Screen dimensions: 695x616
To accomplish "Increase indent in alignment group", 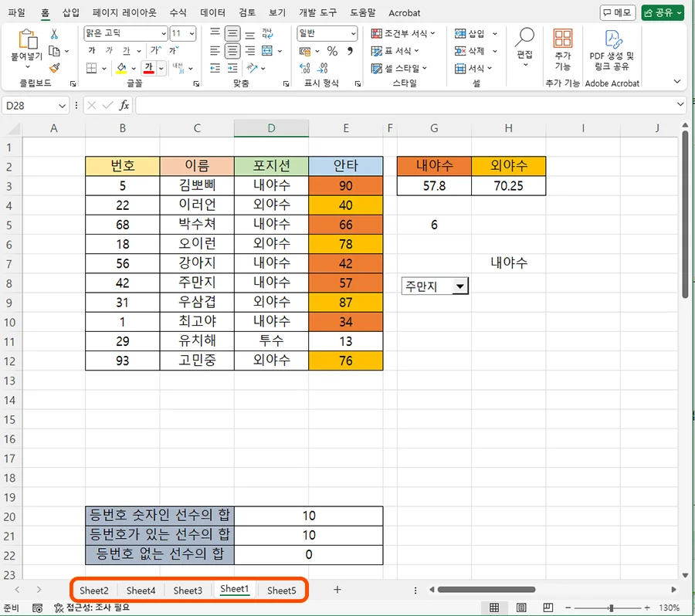I will 232,68.
